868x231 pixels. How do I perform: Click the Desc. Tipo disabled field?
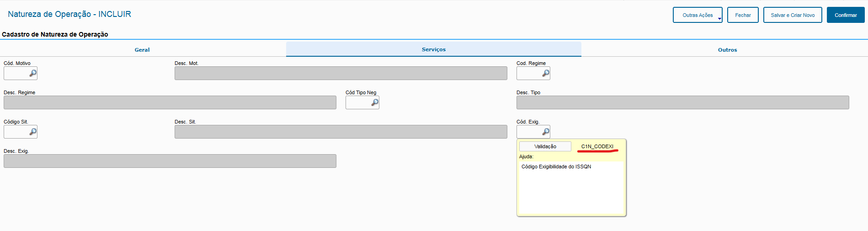[683, 102]
